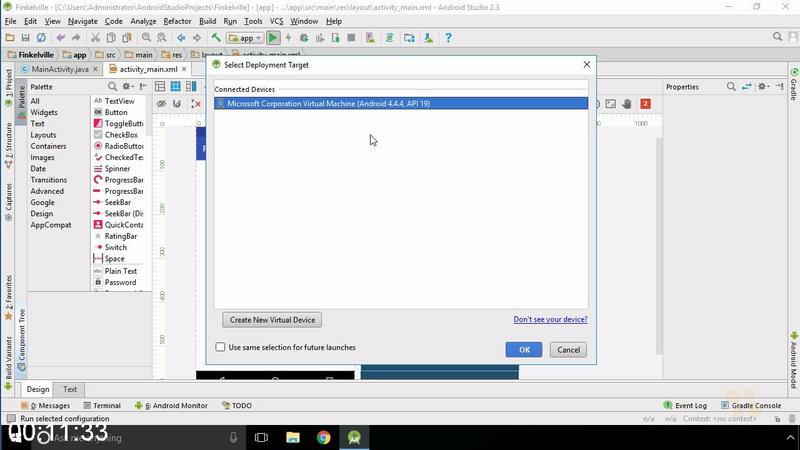Open the Refactor menu
Screen dimensions: 800x450
[x=177, y=21]
